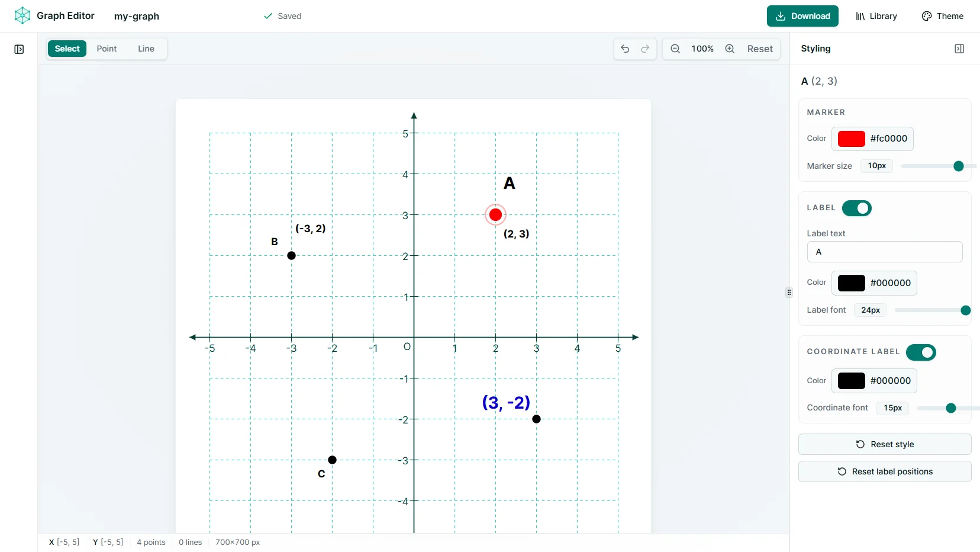Click the Label text input field
The height and width of the screenshot is (552, 980).
pyautogui.click(x=885, y=252)
